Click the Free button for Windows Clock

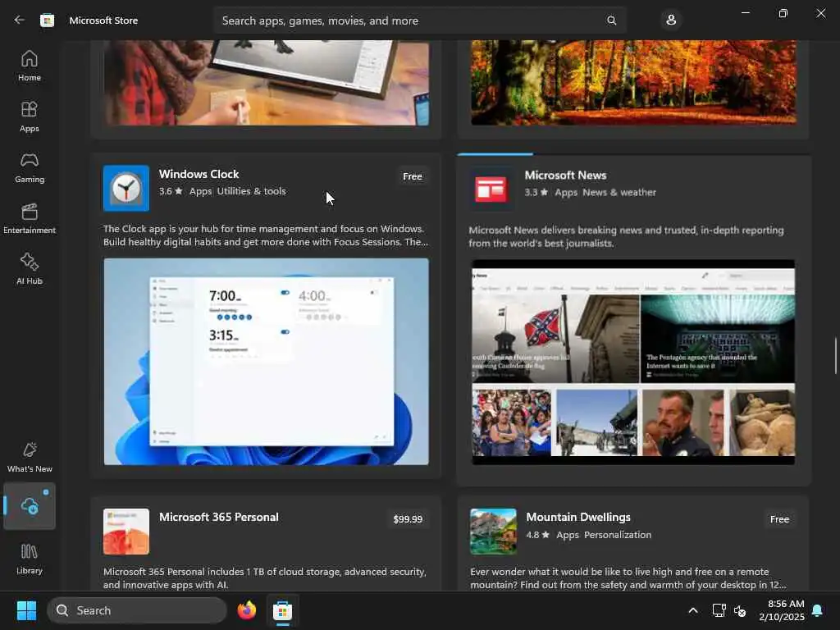point(413,176)
